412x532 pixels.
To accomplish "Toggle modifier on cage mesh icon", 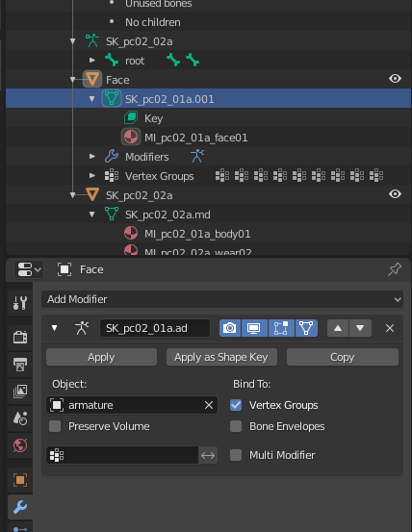I will pyautogui.click(x=306, y=328).
